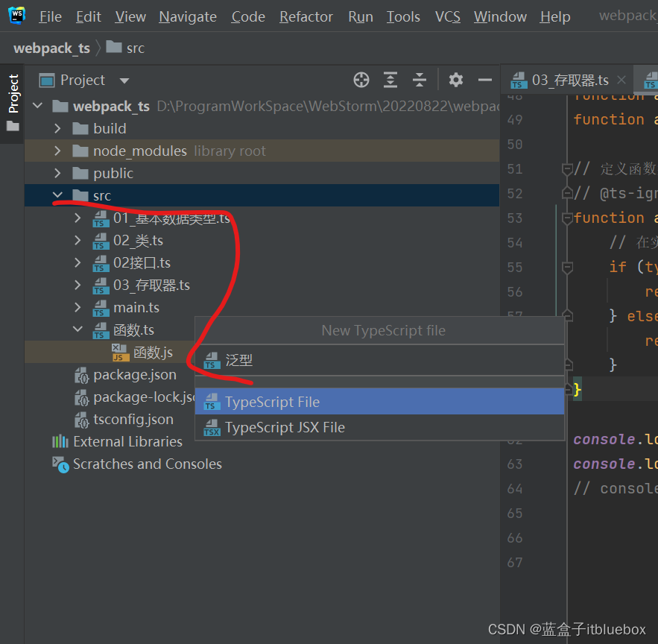The image size is (658, 644).
Task: Open the File menu
Action: 51,17
